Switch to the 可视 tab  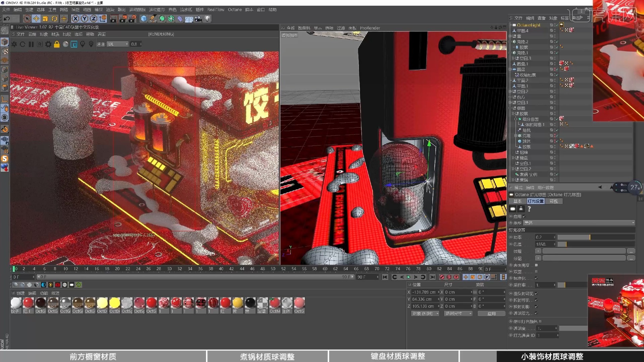tap(553, 201)
